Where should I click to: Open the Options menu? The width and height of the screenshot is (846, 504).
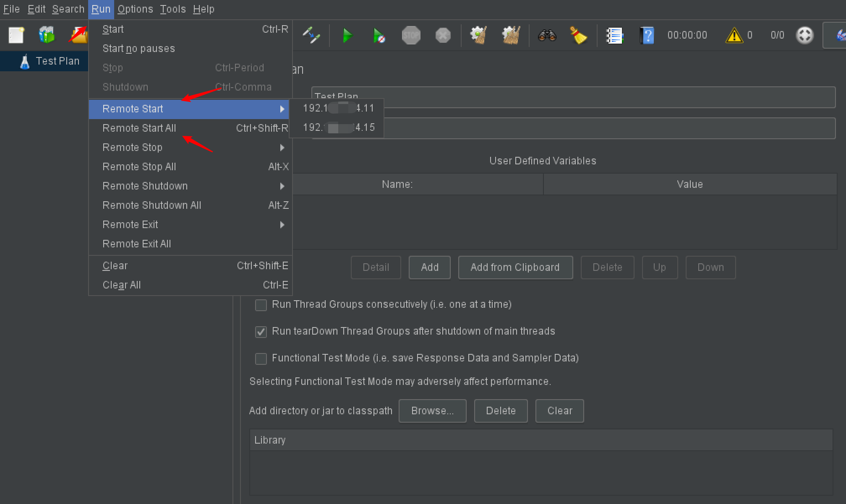pyautogui.click(x=135, y=9)
